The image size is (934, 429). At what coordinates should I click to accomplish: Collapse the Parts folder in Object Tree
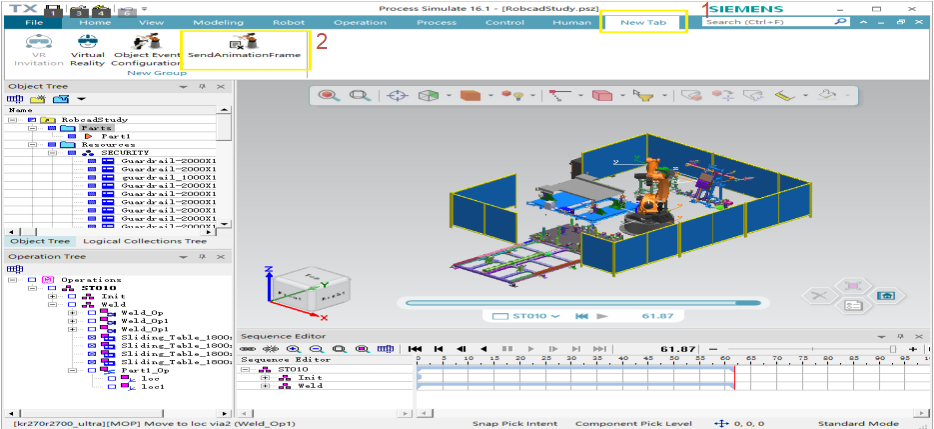(x=32, y=128)
